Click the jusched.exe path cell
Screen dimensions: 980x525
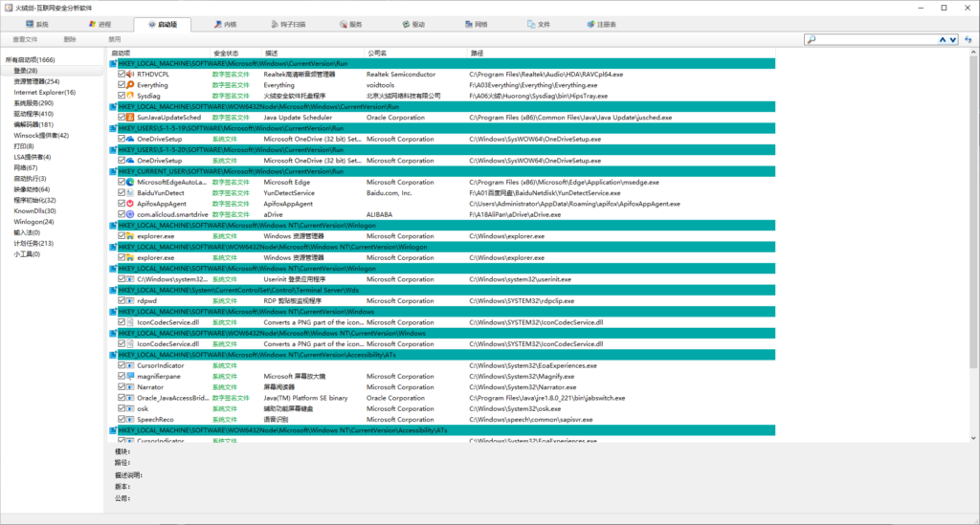coord(570,118)
